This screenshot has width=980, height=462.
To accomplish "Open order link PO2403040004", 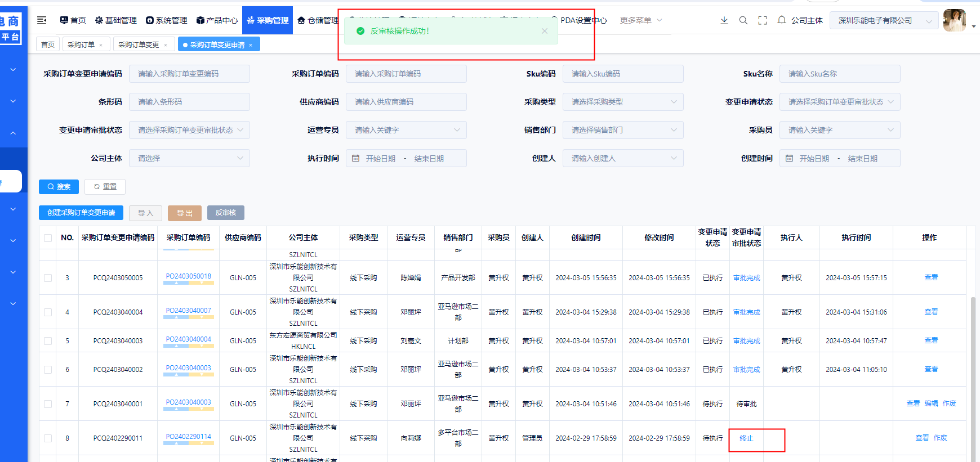I will pyautogui.click(x=188, y=339).
